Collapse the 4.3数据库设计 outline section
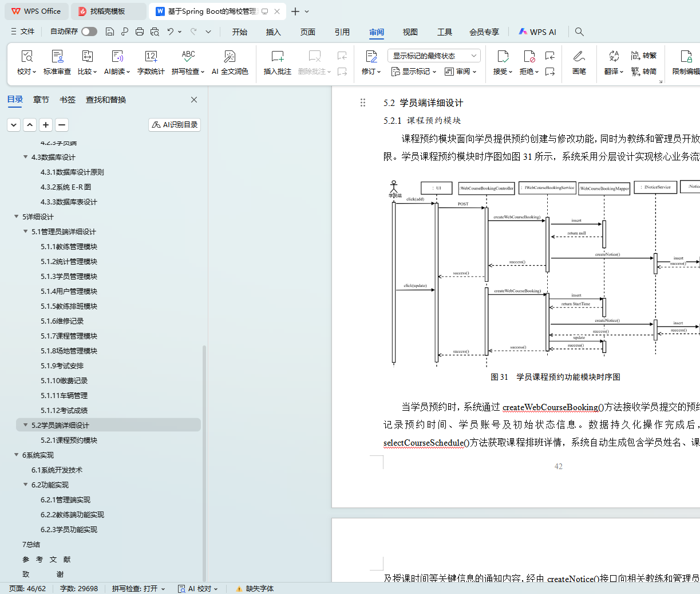This screenshot has width=700, height=594. coord(25,157)
